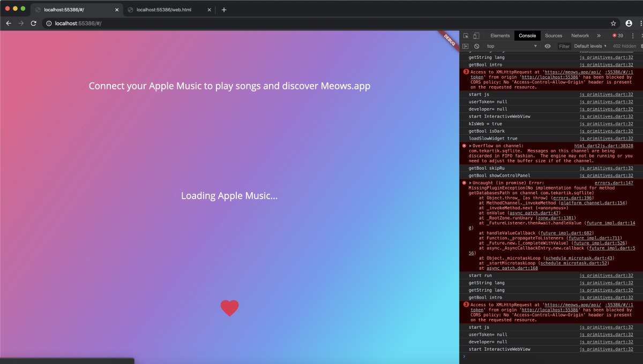Toggle the device toolbar icon
Image resolution: width=643 pixels, height=364 pixels.
click(475, 35)
